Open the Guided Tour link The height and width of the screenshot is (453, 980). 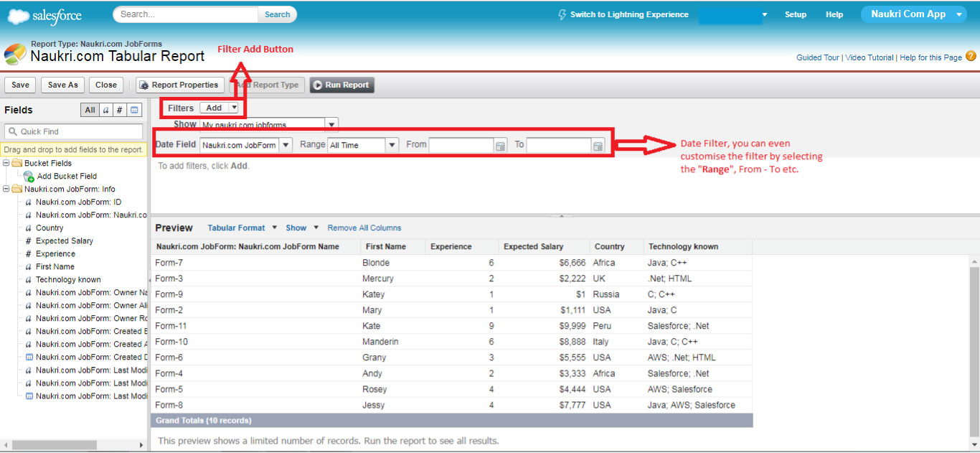(x=817, y=56)
